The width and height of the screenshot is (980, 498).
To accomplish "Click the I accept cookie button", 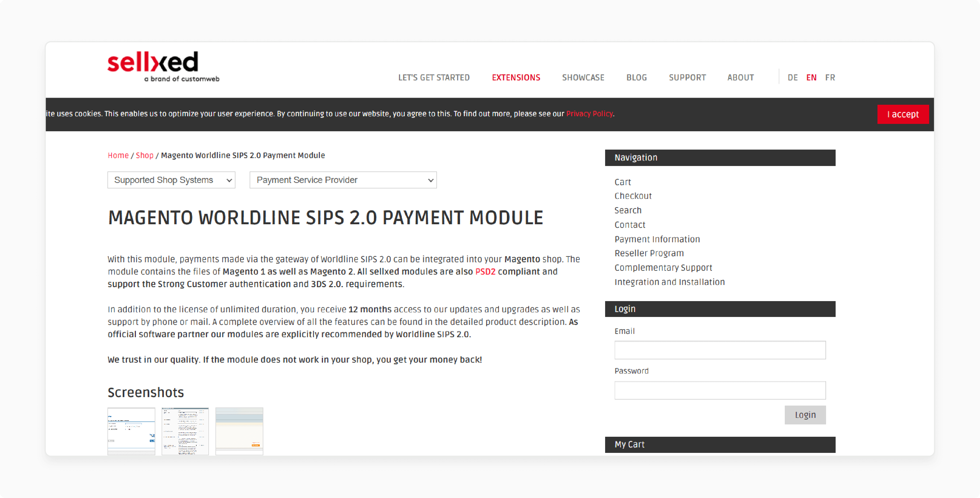I will [x=903, y=114].
